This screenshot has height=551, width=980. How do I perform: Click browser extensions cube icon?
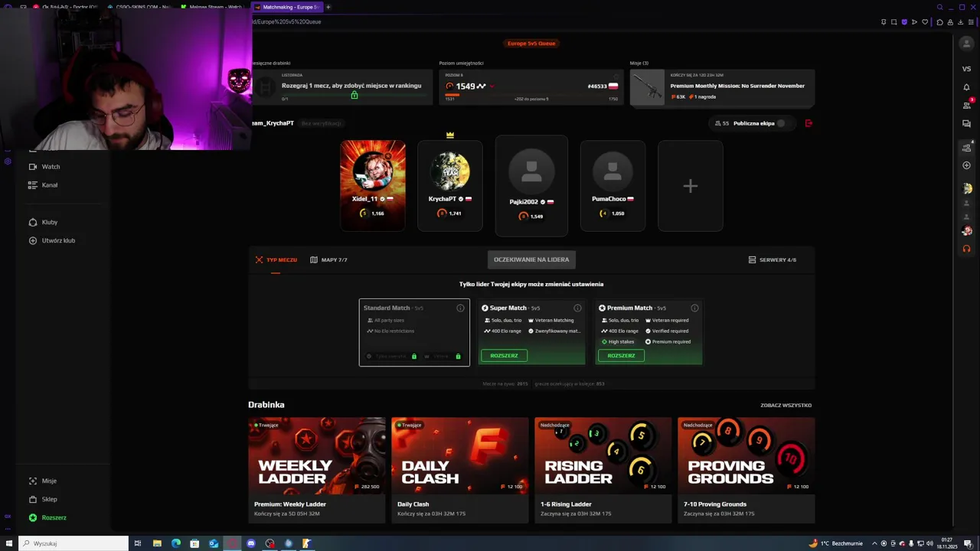(x=940, y=21)
